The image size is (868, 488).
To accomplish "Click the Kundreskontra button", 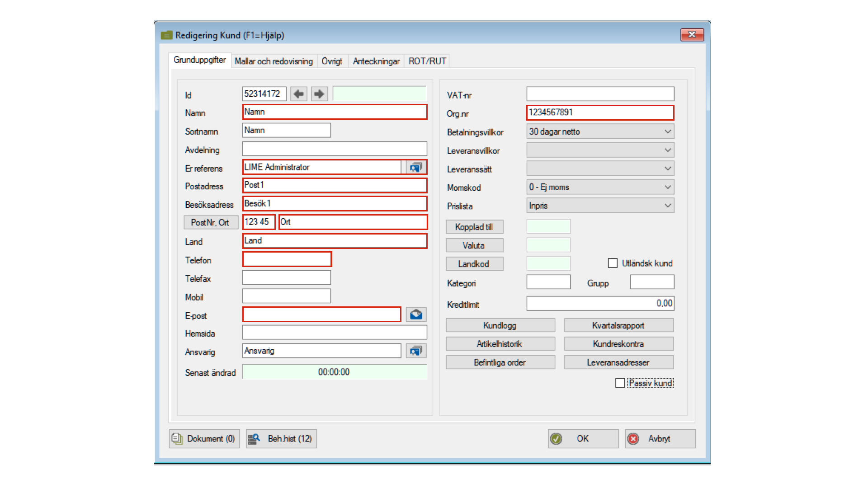I will 618,344.
